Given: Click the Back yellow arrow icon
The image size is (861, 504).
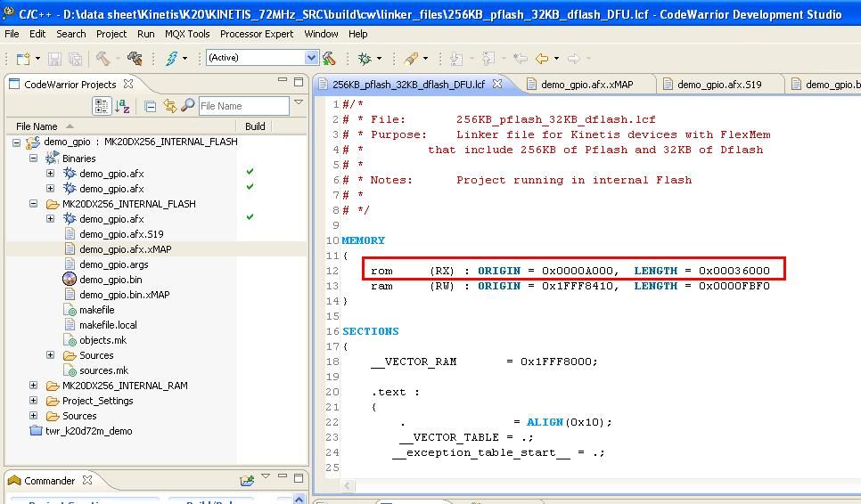Looking at the screenshot, I should (542, 58).
